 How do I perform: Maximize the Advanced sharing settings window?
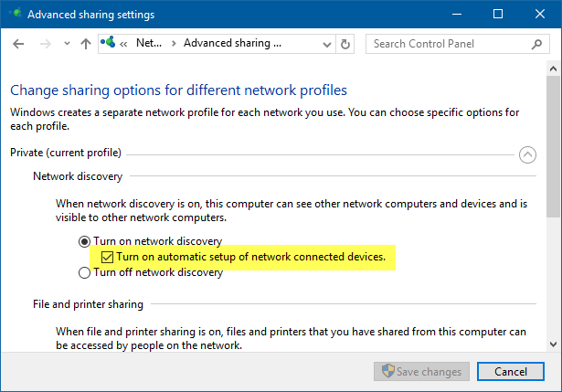[497, 14]
